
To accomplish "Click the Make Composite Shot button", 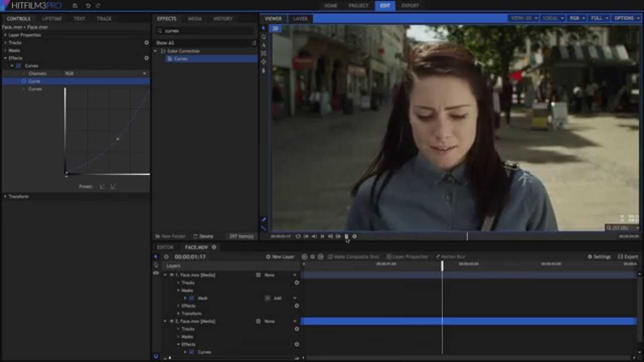I will point(353,257).
